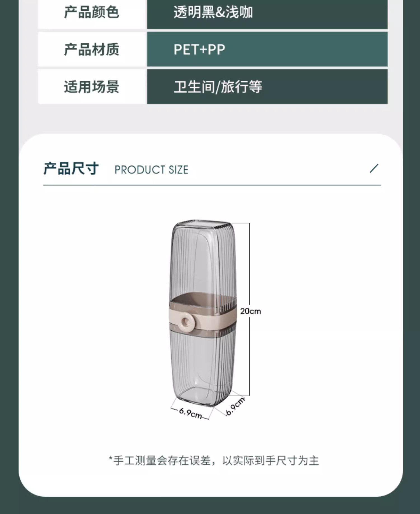Click the right-side rotated 6.9cm depth label
The width and height of the screenshot is (420, 514).
[x=235, y=406]
